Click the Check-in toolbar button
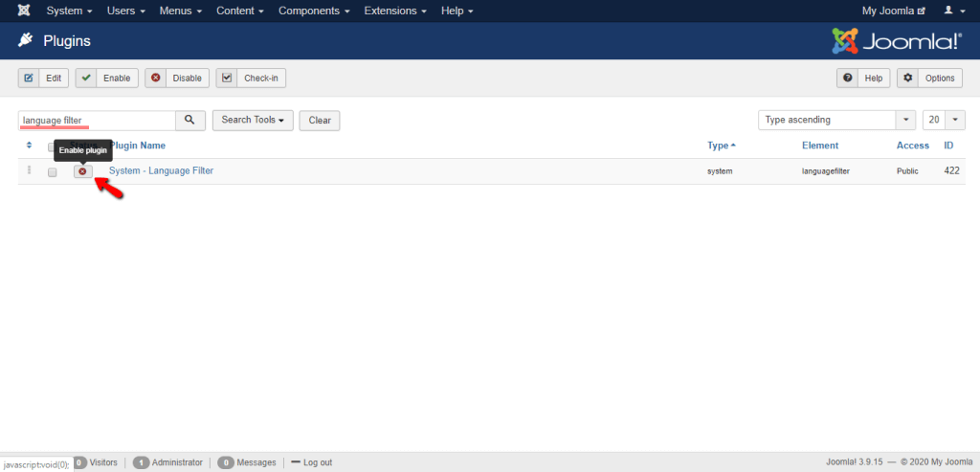 click(252, 79)
